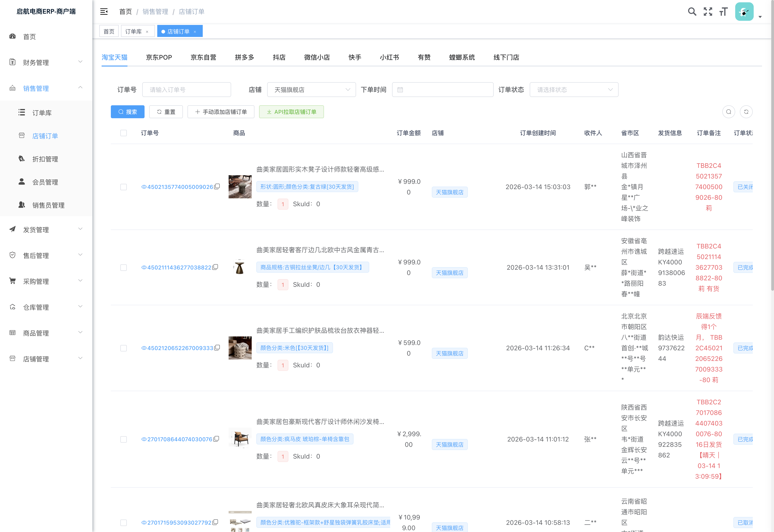Image resolution: width=774 pixels, height=532 pixels.
Task: Click the 订单号 input field
Action: (x=186, y=90)
